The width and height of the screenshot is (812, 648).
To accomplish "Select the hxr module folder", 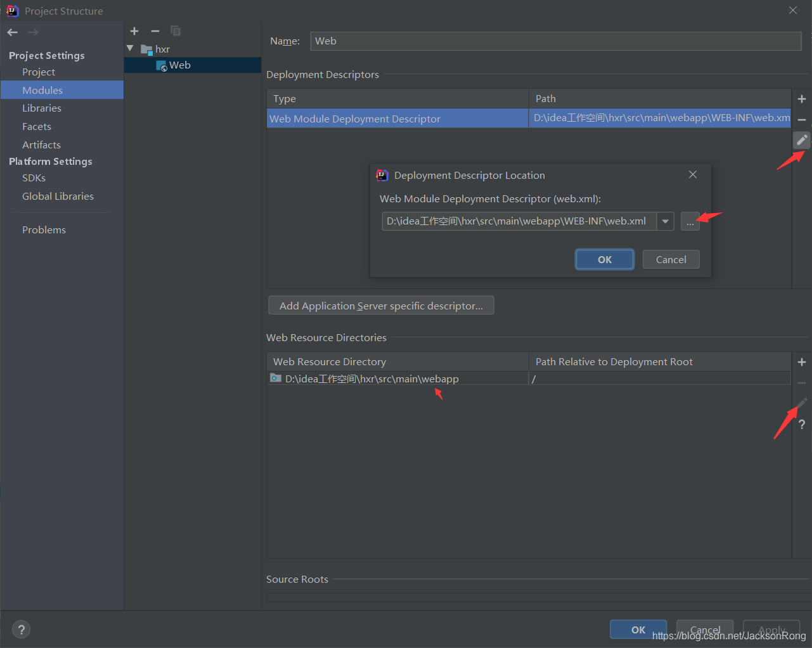I will (155, 49).
